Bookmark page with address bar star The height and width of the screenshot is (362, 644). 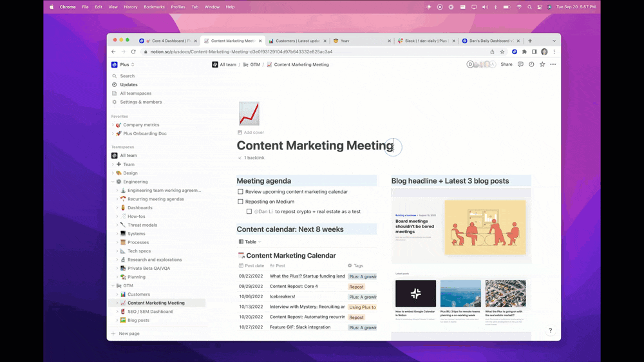tap(502, 52)
